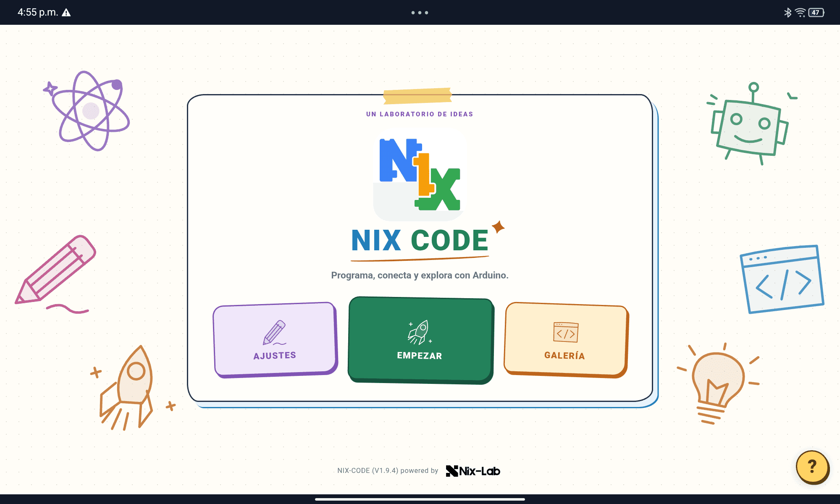840x504 pixels.
Task: Click the 'Un laboratorio de ideas' caption
Action: coord(420,114)
